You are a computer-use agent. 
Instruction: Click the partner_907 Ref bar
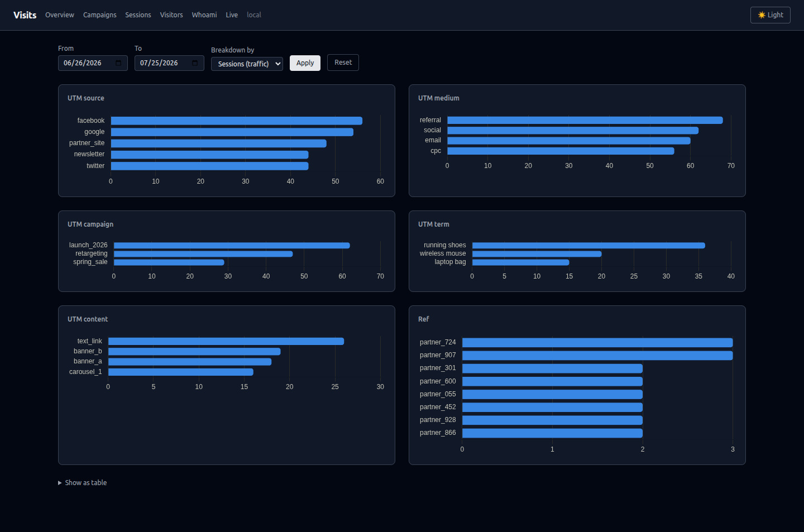click(597, 356)
